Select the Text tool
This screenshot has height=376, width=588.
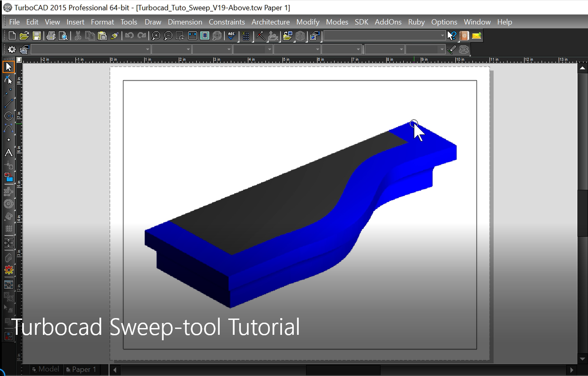(x=8, y=153)
